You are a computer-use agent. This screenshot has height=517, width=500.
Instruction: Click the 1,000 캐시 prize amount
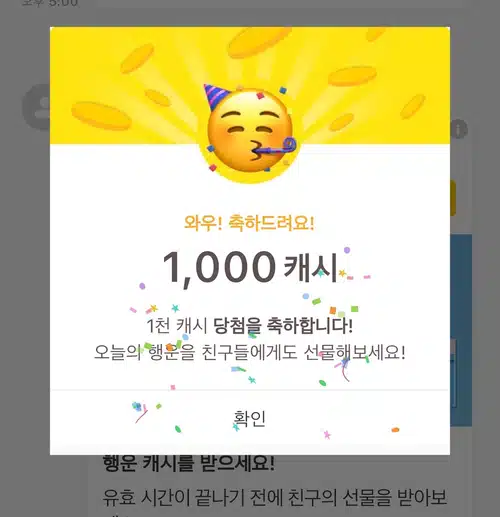tap(250, 268)
